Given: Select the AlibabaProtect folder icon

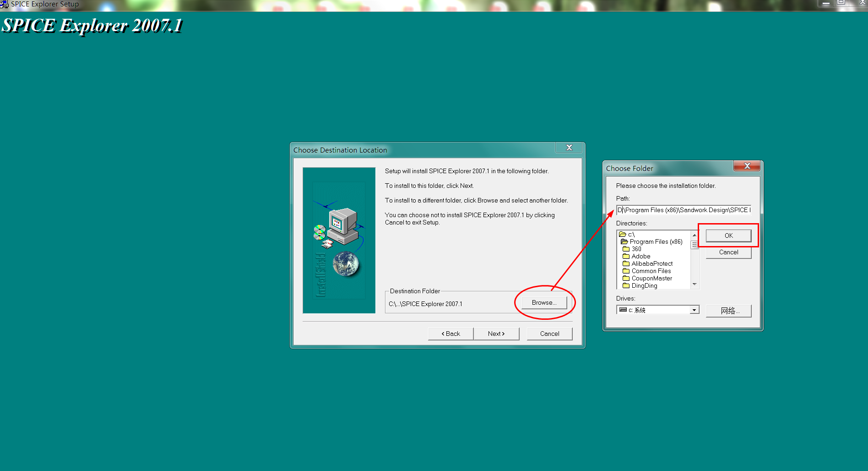Looking at the screenshot, I should click(x=627, y=263).
